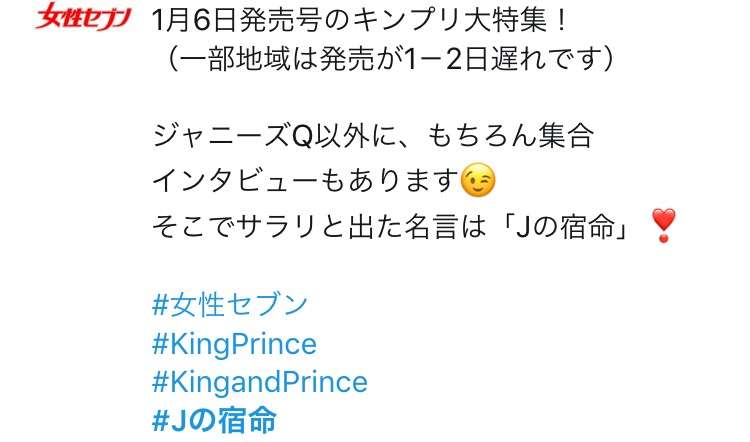Click the winking face emoji

477,180
